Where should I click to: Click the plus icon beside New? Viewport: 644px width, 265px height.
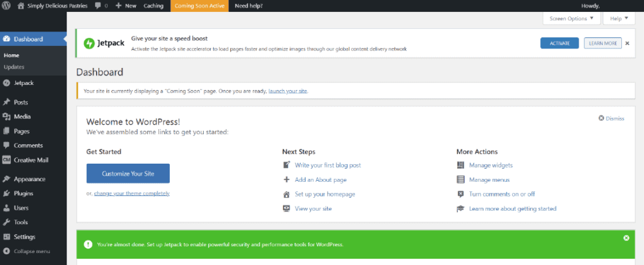(118, 6)
